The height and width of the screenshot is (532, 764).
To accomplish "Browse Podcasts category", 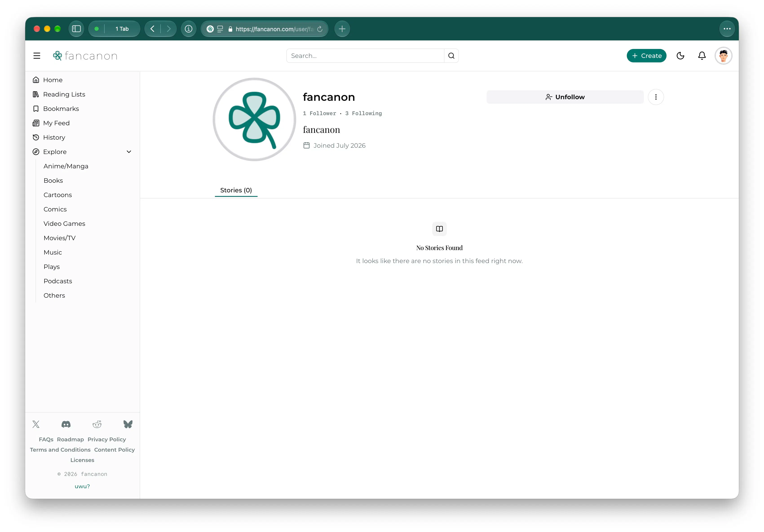I will (57, 281).
